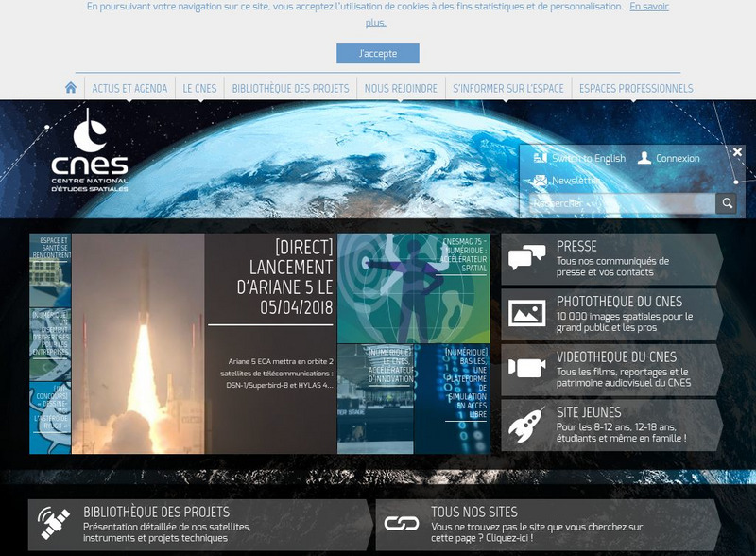Open 'Espace et santé se rencontrent' tile
This screenshot has width=756, height=556.
50,270
